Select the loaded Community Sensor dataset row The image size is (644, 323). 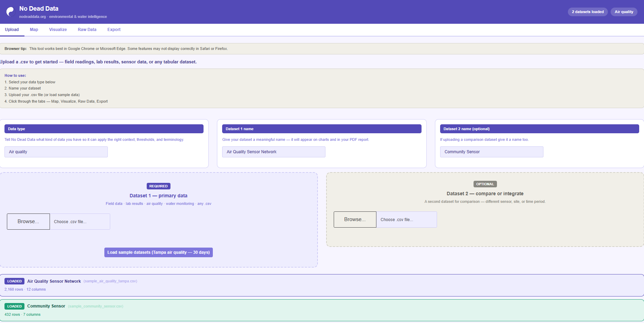click(322, 310)
